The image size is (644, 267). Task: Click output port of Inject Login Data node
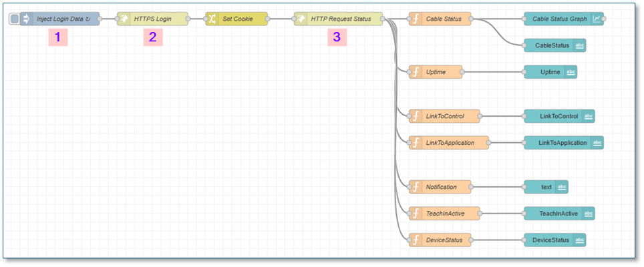point(100,19)
